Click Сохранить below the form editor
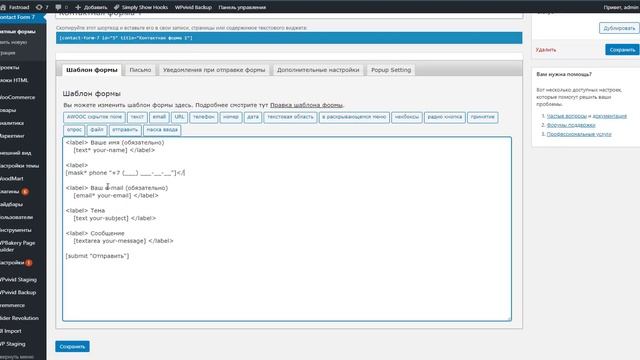This screenshot has height=360, width=640. click(72, 347)
